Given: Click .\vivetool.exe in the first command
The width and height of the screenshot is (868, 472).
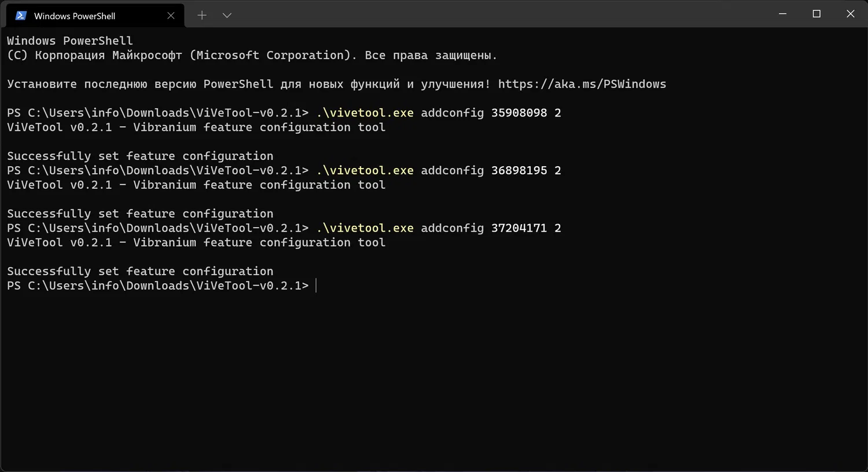Looking at the screenshot, I should click(x=365, y=113).
